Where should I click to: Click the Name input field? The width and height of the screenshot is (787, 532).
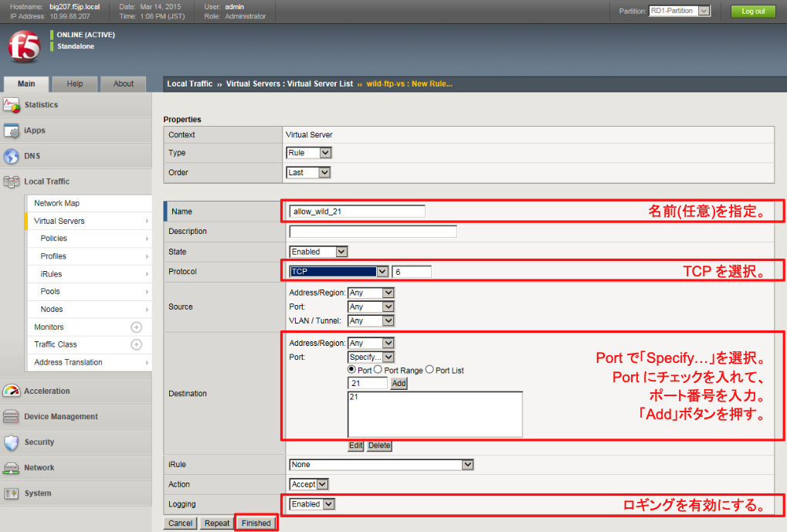(357, 212)
